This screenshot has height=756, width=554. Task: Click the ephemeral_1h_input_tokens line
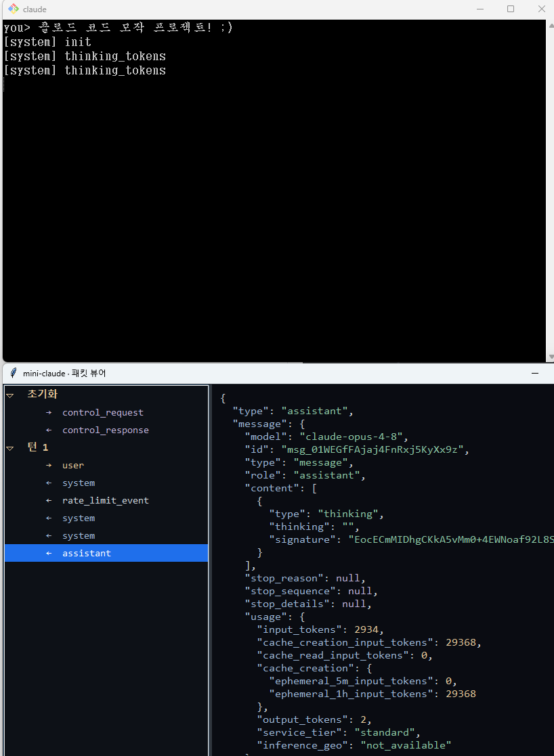point(372,694)
